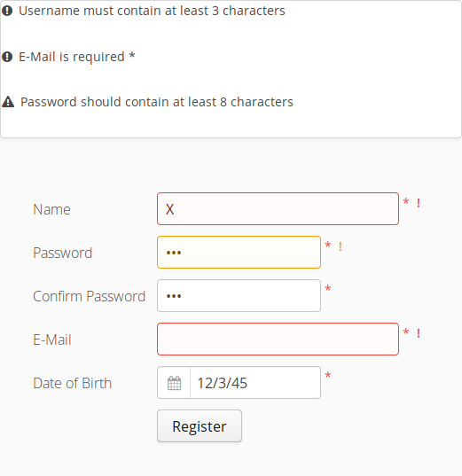Click the red exclamation icon beside Name field
Image resolution: width=462 pixels, height=476 pixels.
click(419, 203)
